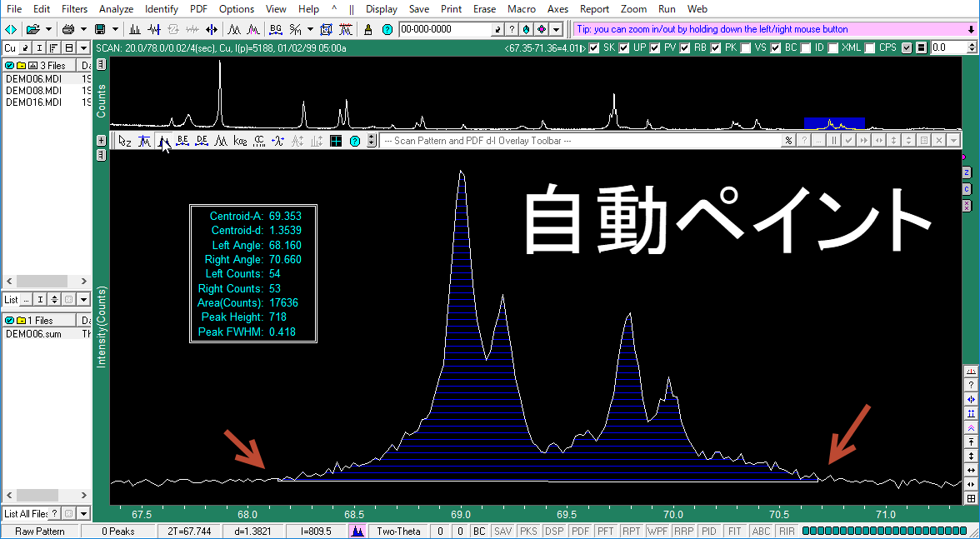Image resolution: width=980 pixels, height=539 pixels.
Task: Click the wavelength lambda tool icon
Action: (x=278, y=141)
